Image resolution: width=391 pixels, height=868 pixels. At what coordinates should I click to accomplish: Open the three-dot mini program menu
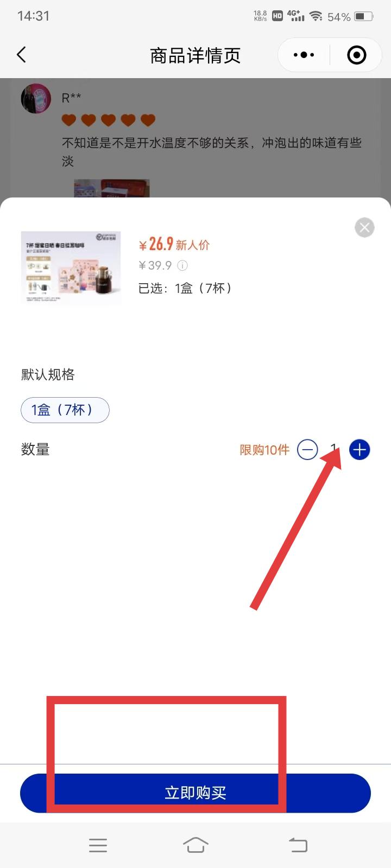click(x=304, y=55)
